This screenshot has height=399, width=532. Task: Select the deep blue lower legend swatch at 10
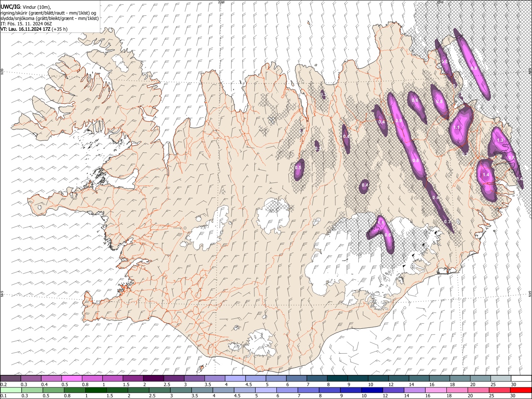[372, 390]
